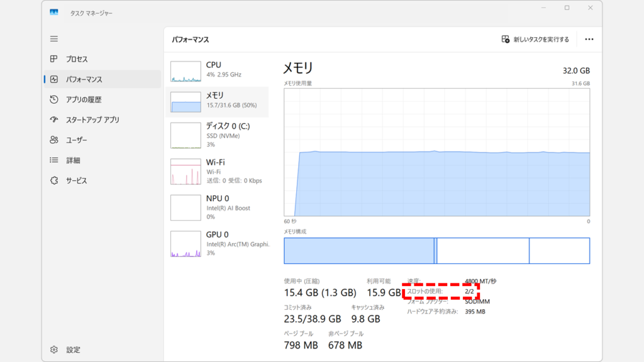The width and height of the screenshot is (644, 362).
Task: Click the アプリの履歴 history icon
Action: click(54, 99)
